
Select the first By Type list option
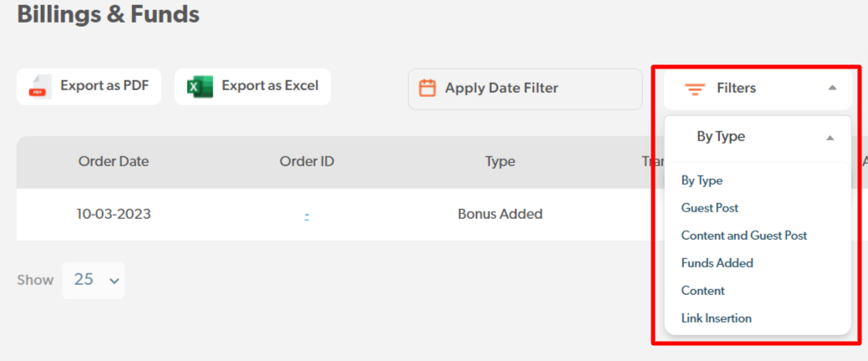click(702, 180)
